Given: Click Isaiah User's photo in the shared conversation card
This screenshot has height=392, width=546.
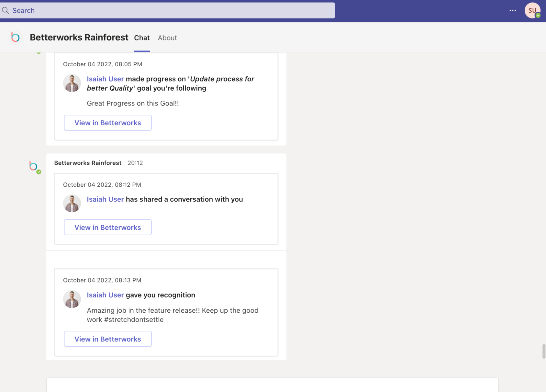Looking at the screenshot, I should [72, 203].
